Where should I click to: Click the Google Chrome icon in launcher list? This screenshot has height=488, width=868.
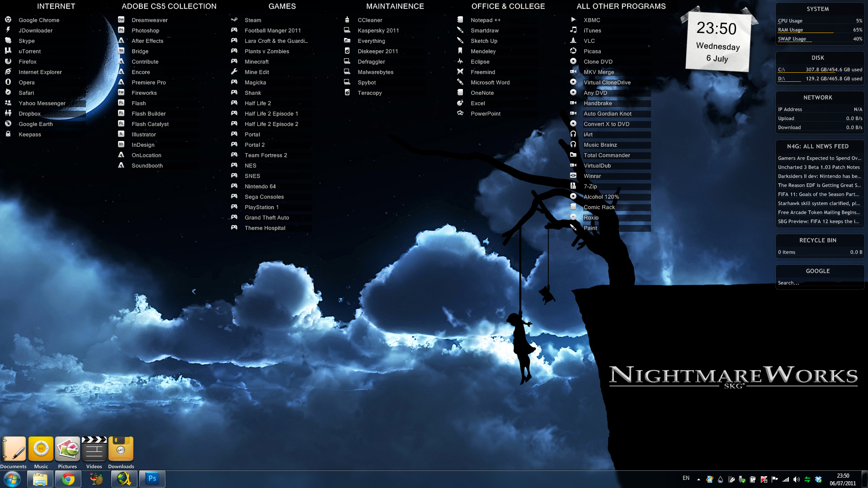click(x=8, y=20)
